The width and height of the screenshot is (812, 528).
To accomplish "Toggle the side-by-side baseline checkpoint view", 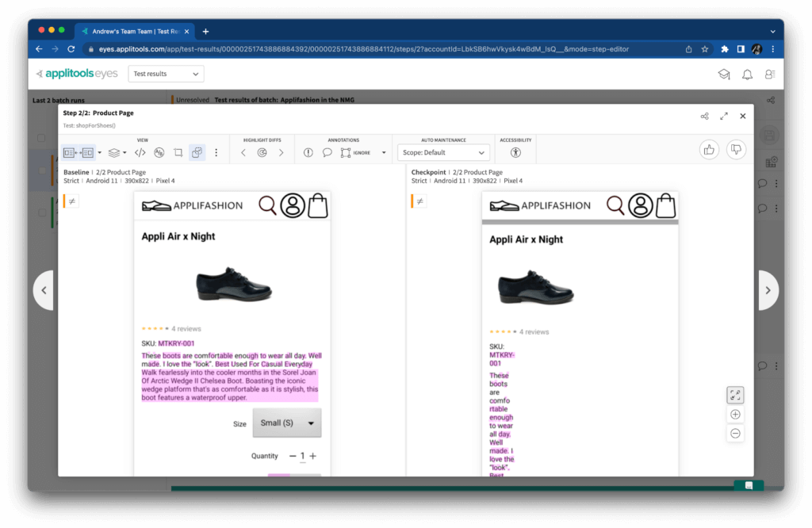I will 79,152.
